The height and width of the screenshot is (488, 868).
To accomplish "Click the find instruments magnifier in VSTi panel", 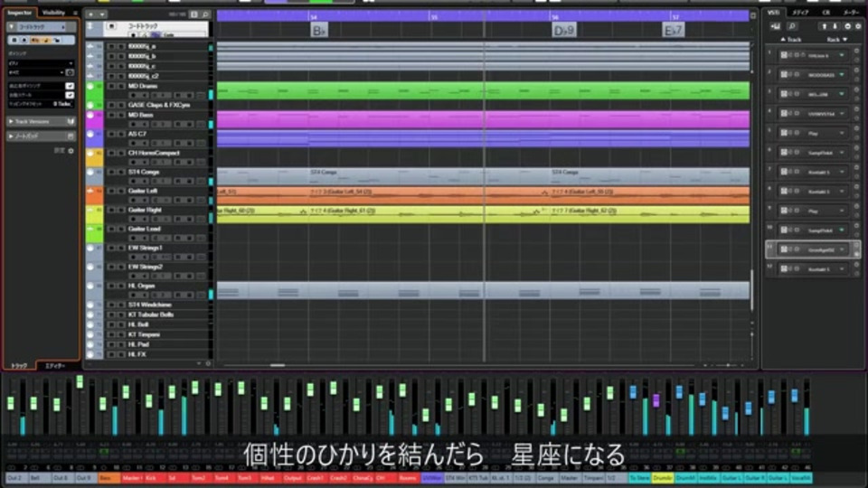I will point(793,26).
